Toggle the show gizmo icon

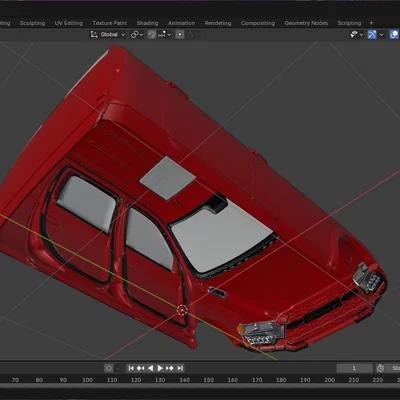pyautogui.click(x=372, y=34)
